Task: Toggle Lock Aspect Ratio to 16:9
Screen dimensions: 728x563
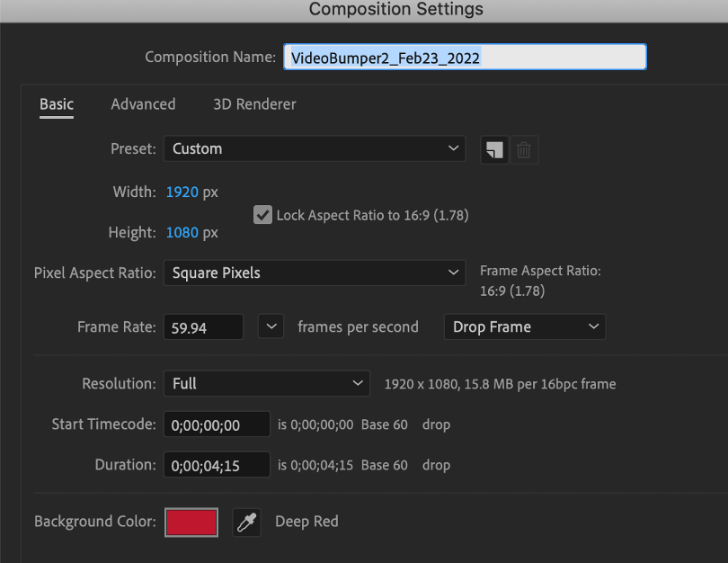Action: (x=262, y=214)
